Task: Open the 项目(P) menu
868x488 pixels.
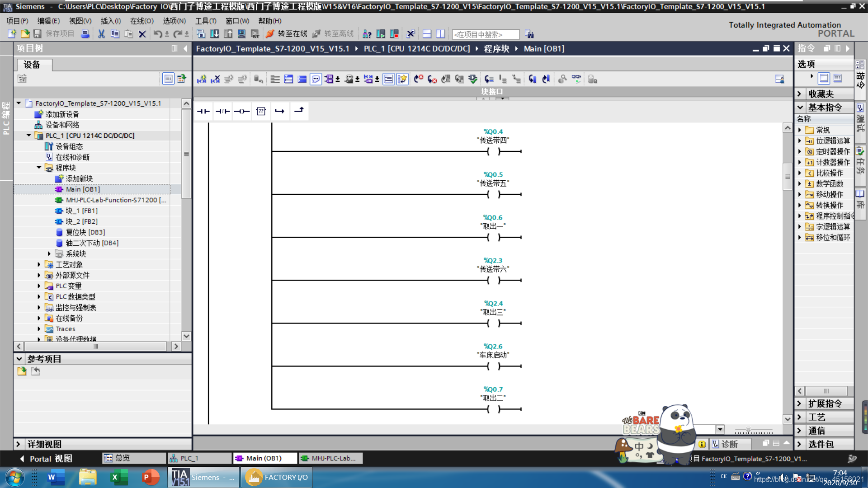Action: [x=17, y=21]
